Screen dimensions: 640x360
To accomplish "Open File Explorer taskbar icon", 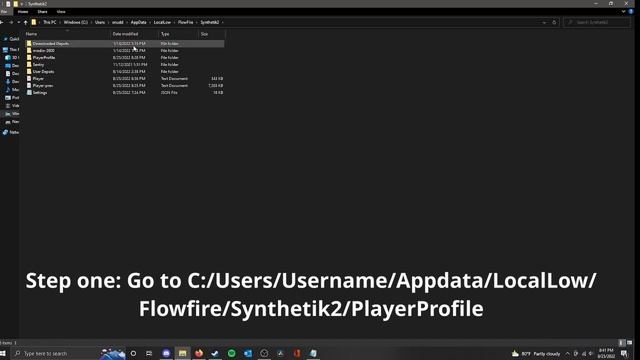I will pos(182,353).
